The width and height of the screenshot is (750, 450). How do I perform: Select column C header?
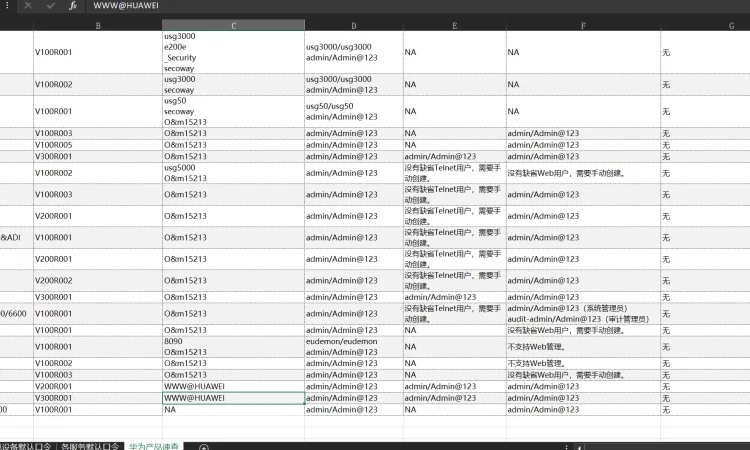(233, 25)
